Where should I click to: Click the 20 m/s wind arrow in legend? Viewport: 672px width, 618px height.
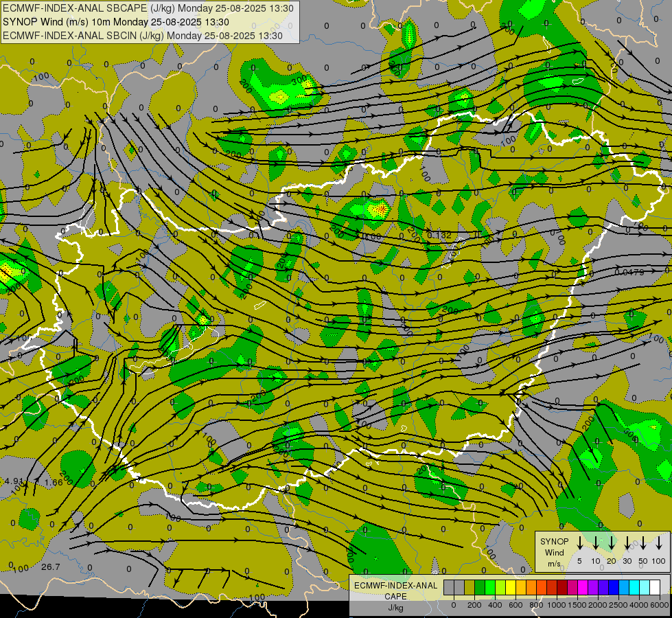click(x=612, y=543)
